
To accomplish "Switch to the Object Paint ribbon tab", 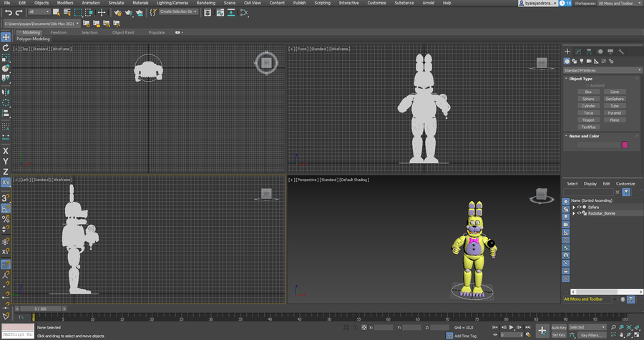I will (x=123, y=32).
